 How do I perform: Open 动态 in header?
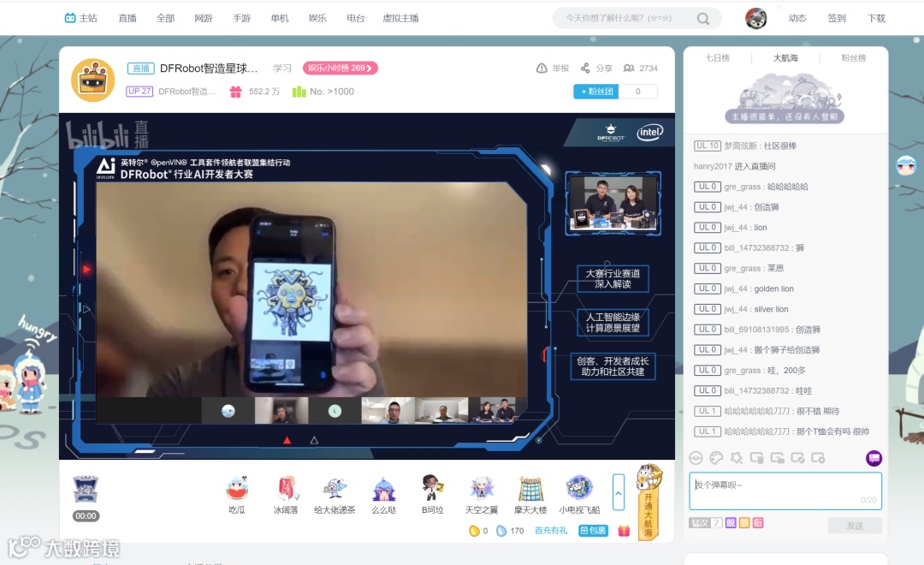797,18
